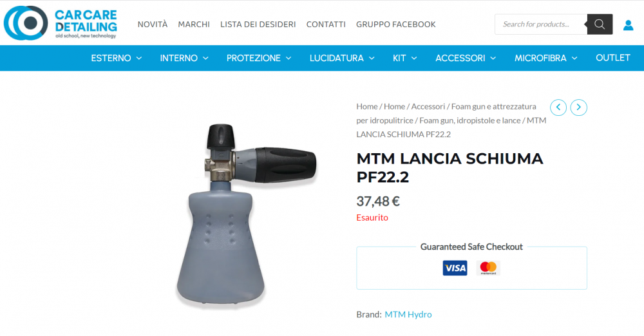Open the Marchi page
Image resolution: width=644 pixels, height=336 pixels.
[194, 24]
